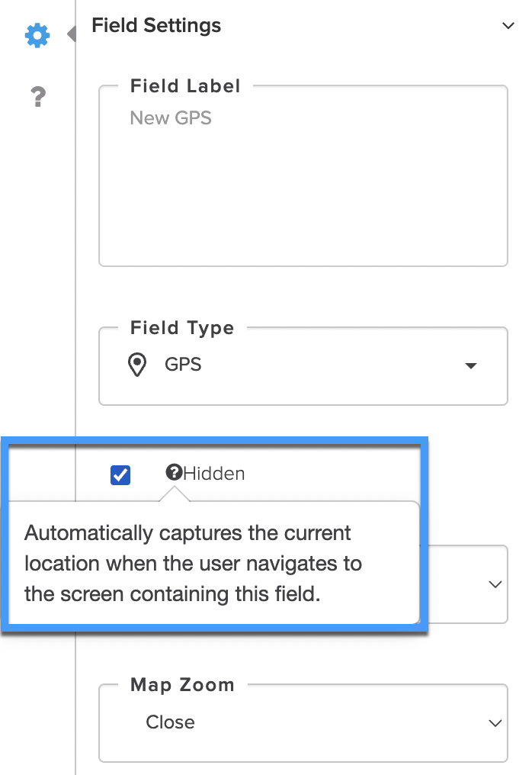This screenshot has height=775, width=532.
Task: Open the blue gear settings icon
Action: point(37,36)
